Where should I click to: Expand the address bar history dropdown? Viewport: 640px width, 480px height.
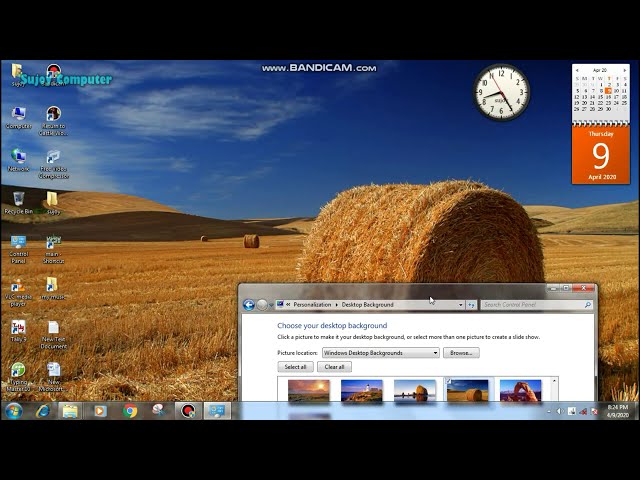tap(460, 305)
